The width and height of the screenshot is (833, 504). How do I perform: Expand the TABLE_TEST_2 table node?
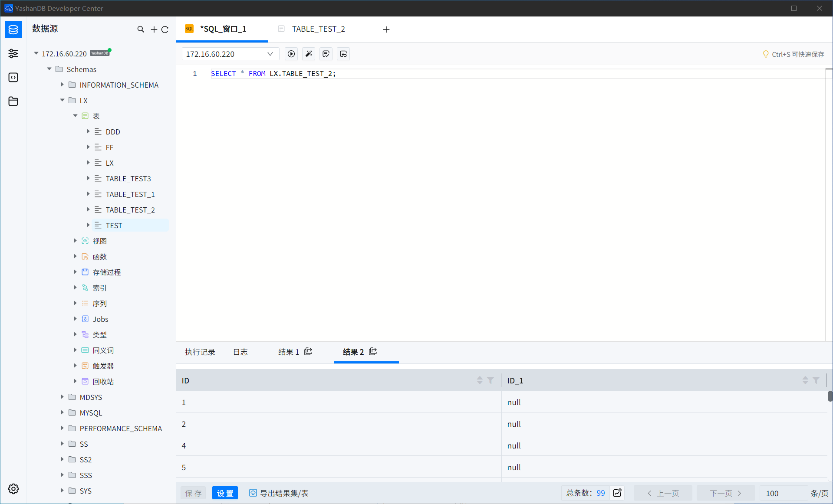click(x=88, y=209)
